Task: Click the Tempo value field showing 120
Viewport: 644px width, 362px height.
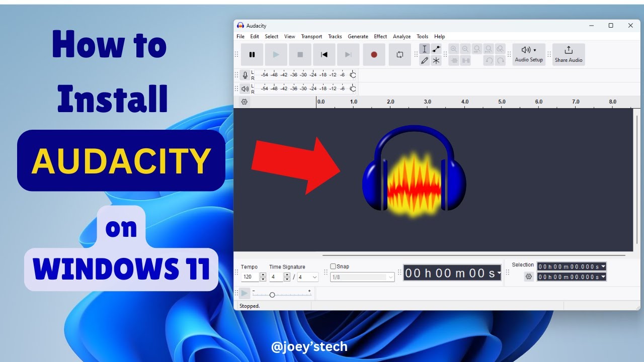Action: click(x=250, y=277)
